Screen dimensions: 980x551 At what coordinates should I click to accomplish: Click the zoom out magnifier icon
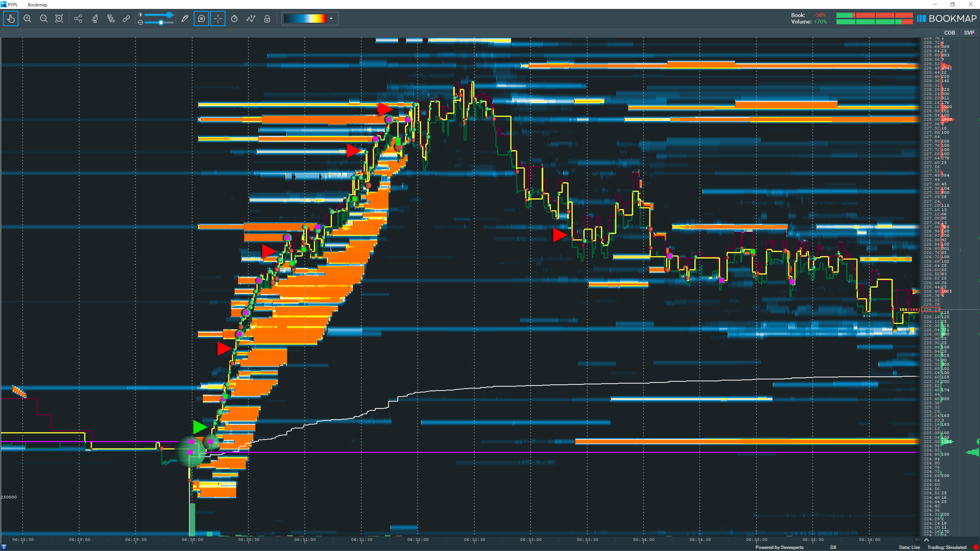click(44, 19)
